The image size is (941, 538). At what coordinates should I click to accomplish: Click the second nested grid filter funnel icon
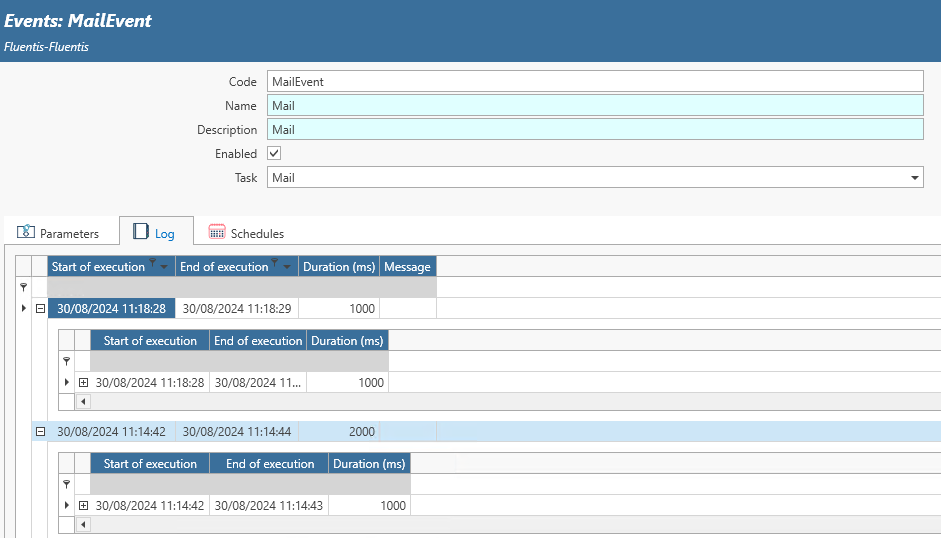(66, 484)
